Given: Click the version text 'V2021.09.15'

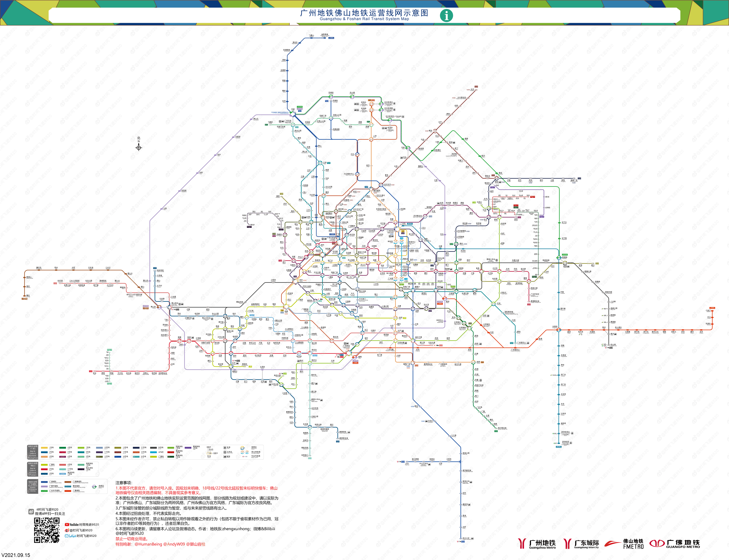Looking at the screenshot, I should (16, 555).
